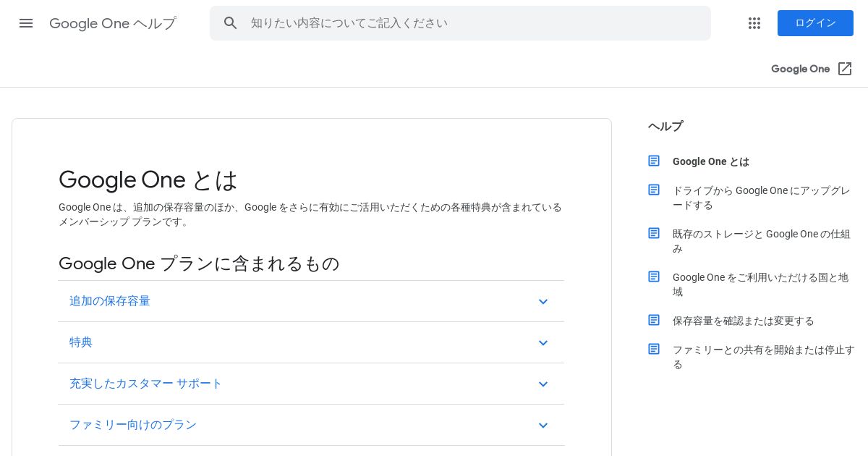Open 'ドライブから Google One にアップグレードする' article
This screenshot has height=456, width=868.
pos(761,198)
